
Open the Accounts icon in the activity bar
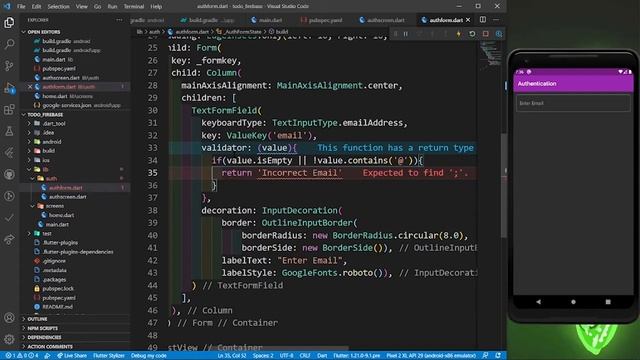tap(9, 318)
